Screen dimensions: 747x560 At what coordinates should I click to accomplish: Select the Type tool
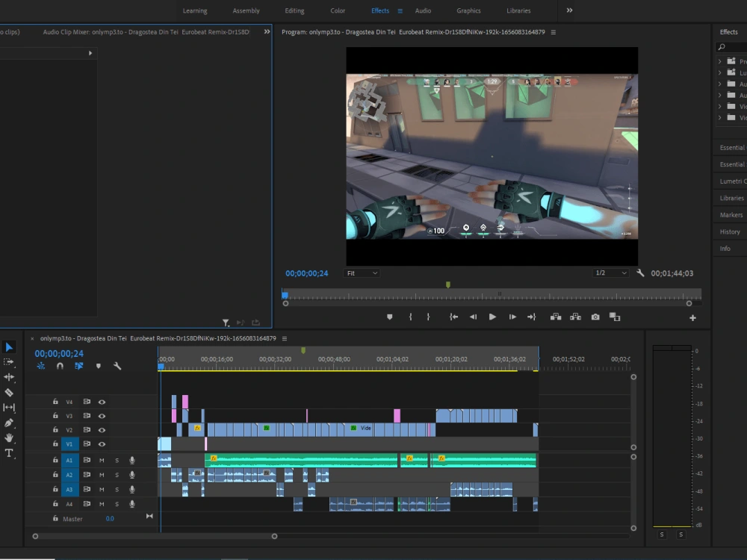[x=8, y=453]
